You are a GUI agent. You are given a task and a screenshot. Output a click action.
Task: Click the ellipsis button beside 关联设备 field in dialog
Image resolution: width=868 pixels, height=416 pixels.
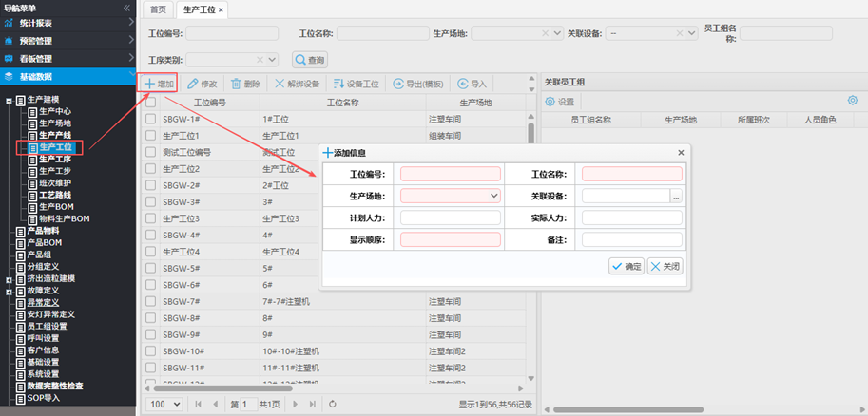tap(676, 196)
